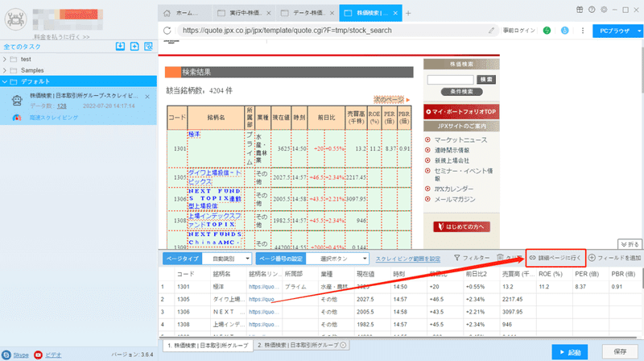This screenshot has height=361, width=644.
Task: Click the gift icon in title bar
Action: (580, 10)
